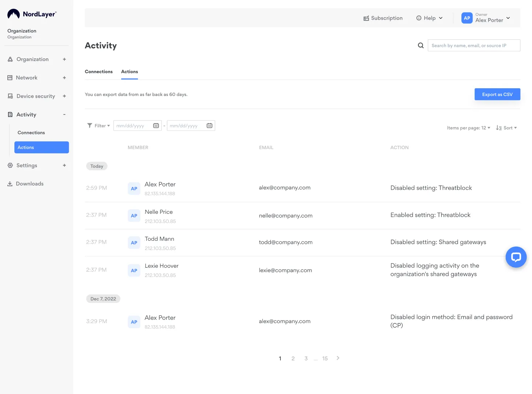Click alex@company.com in the 2:59 PM row
532x394 pixels.
pos(284,188)
